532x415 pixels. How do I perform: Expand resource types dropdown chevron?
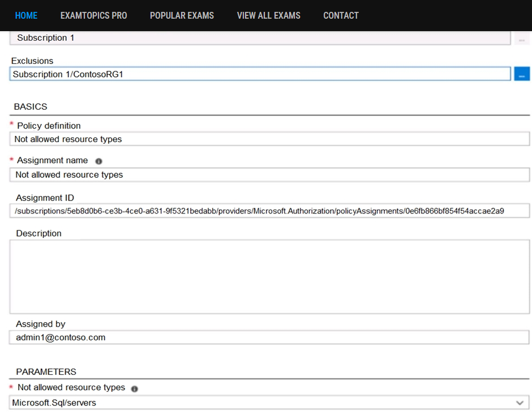520,403
